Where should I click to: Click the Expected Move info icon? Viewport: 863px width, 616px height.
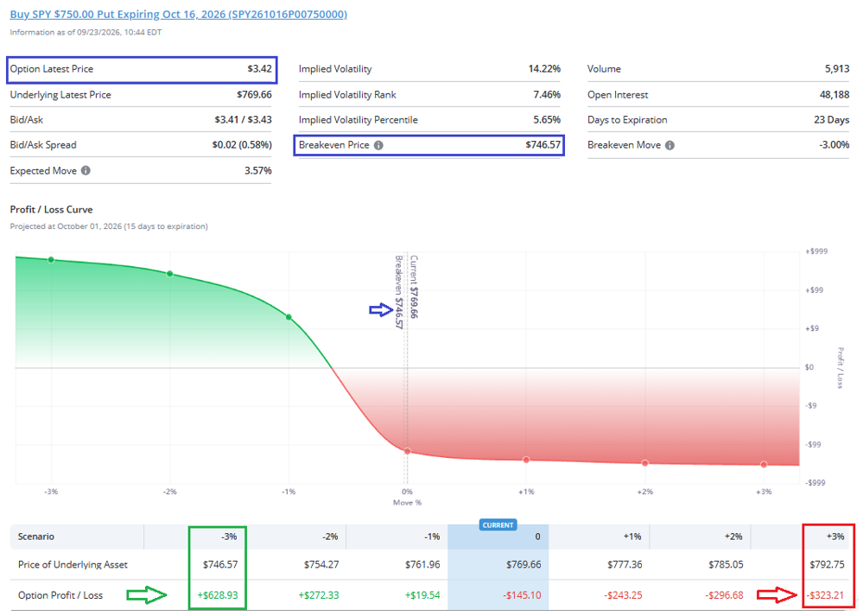pyautogui.click(x=86, y=171)
